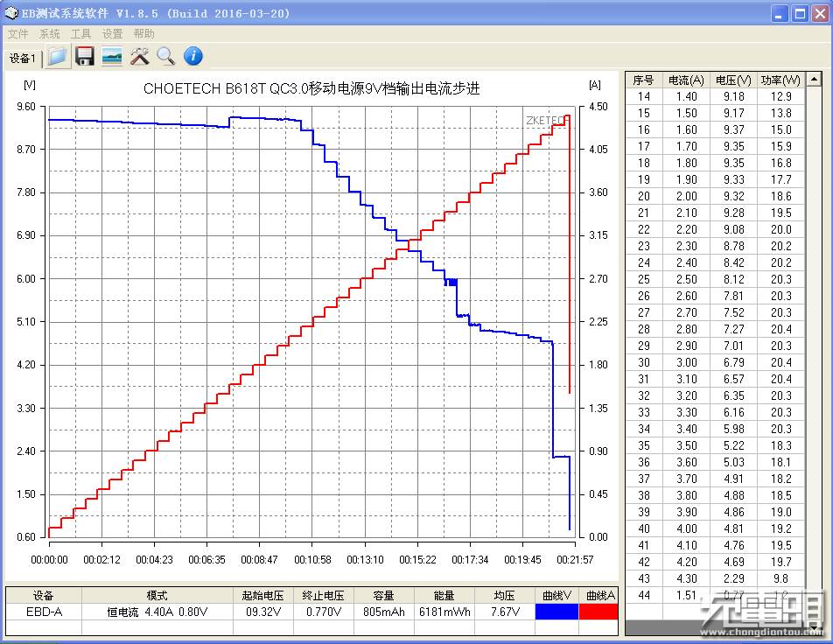833x644 pixels.
Task: Click the 0.770V end voltage value
Action: click(x=324, y=612)
